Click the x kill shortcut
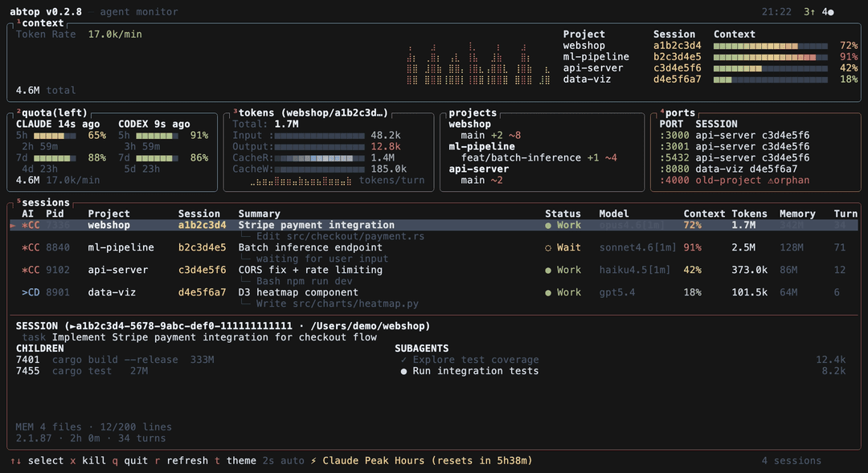The width and height of the screenshot is (868, 473). click(x=88, y=461)
